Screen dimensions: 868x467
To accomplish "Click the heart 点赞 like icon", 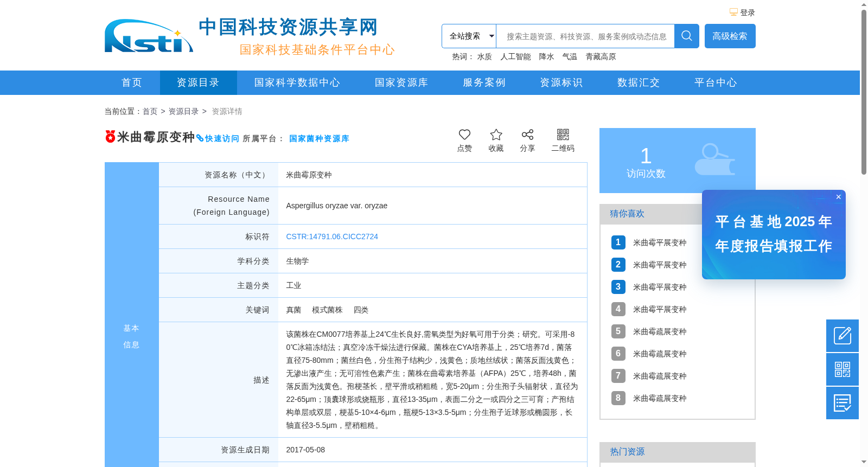I will tap(464, 135).
